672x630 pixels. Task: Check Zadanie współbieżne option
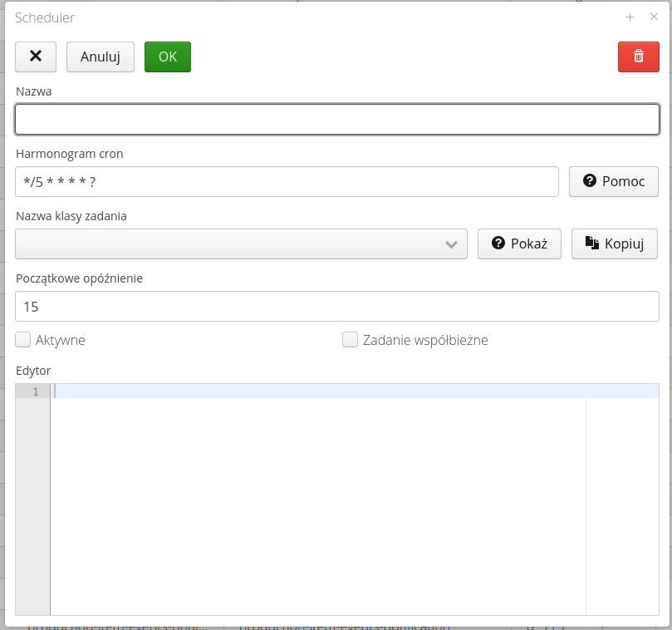350,339
